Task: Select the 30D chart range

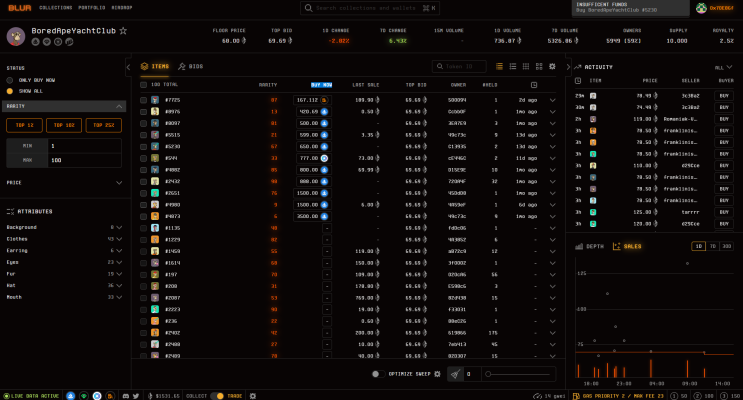Action: click(726, 246)
